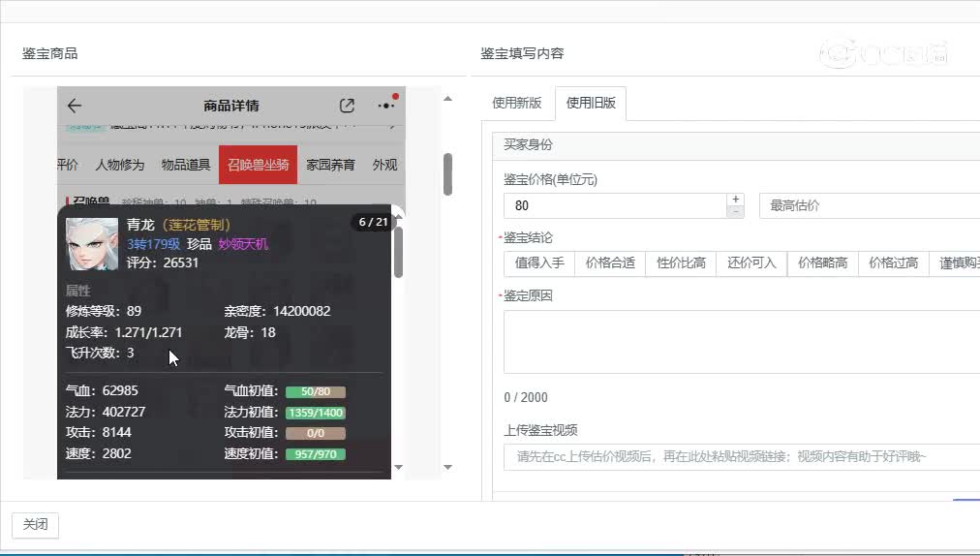980x556 pixels.
Task: Click the 关闭 button
Action: (x=35, y=524)
